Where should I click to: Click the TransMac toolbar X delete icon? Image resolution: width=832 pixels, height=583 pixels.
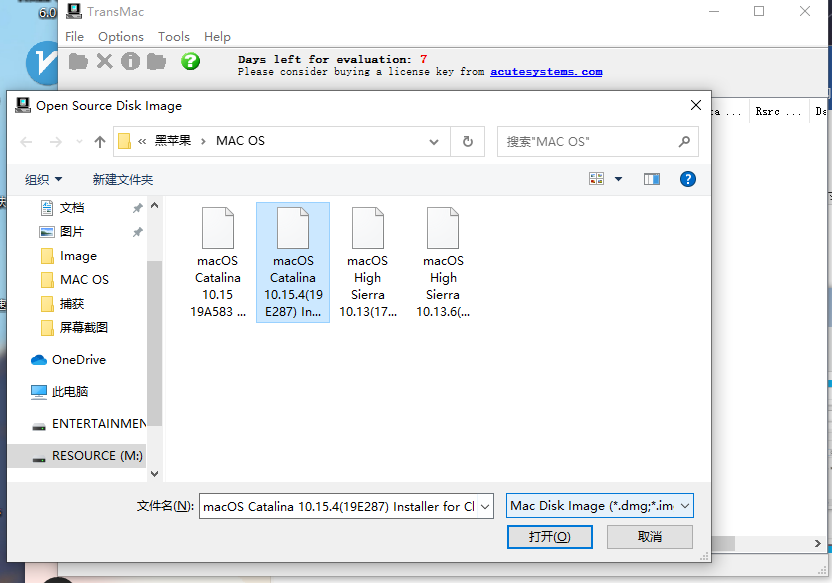[x=105, y=62]
